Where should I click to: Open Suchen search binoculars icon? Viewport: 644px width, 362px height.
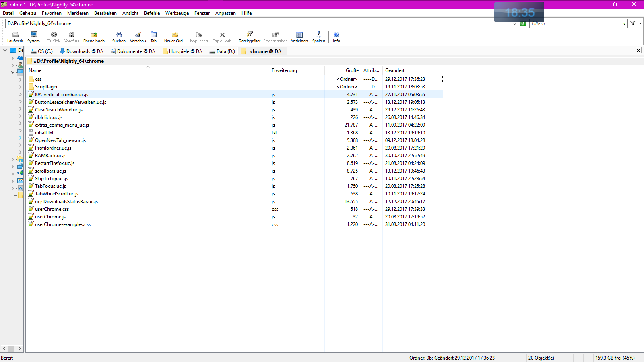pyautogui.click(x=119, y=37)
